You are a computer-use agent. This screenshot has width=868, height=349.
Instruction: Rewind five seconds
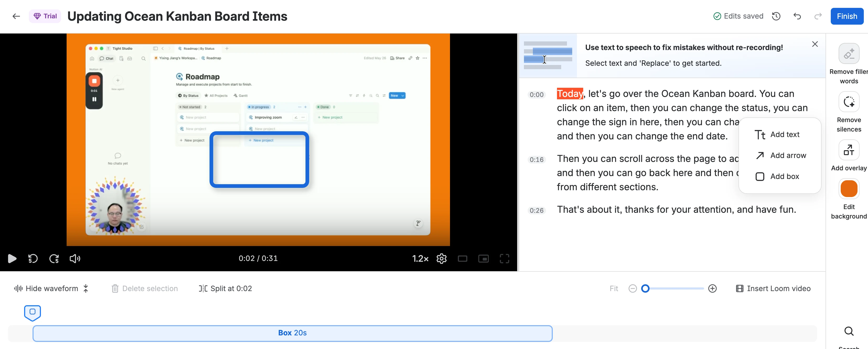(x=33, y=258)
